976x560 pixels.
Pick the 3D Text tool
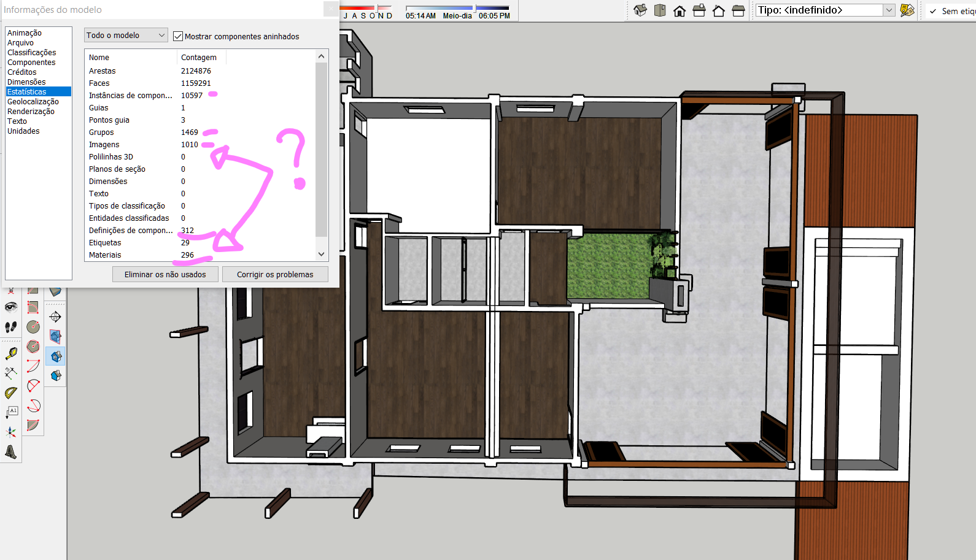tap(11, 452)
